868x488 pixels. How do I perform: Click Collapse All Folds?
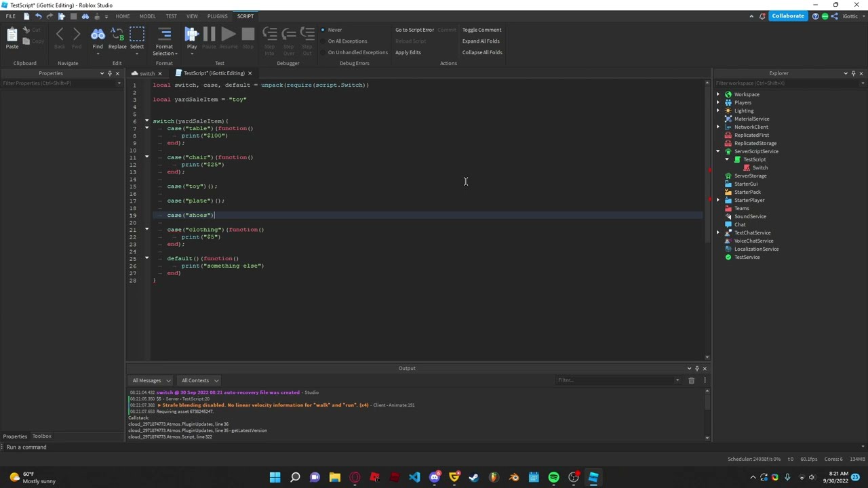click(481, 52)
